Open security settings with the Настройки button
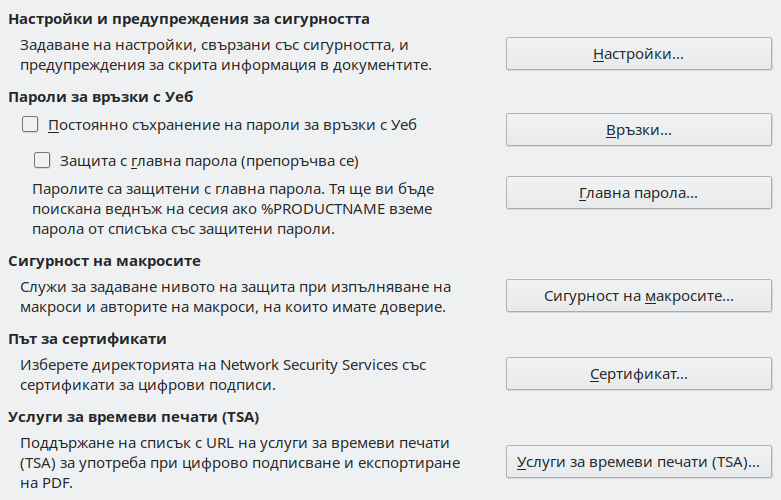Screen dimensions: 781x500 click(x=638, y=54)
